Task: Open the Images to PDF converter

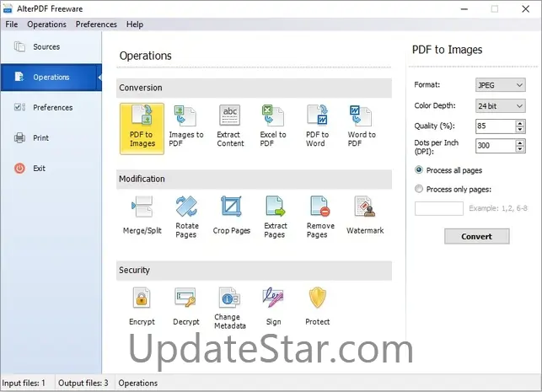Action: coord(186,126)
